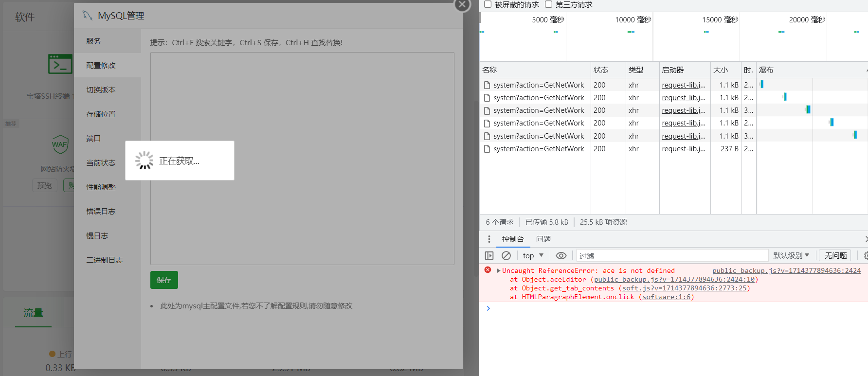Select the 服务 menu item
The width and height of the screenshot is (868, 376).
click(108, 41)
